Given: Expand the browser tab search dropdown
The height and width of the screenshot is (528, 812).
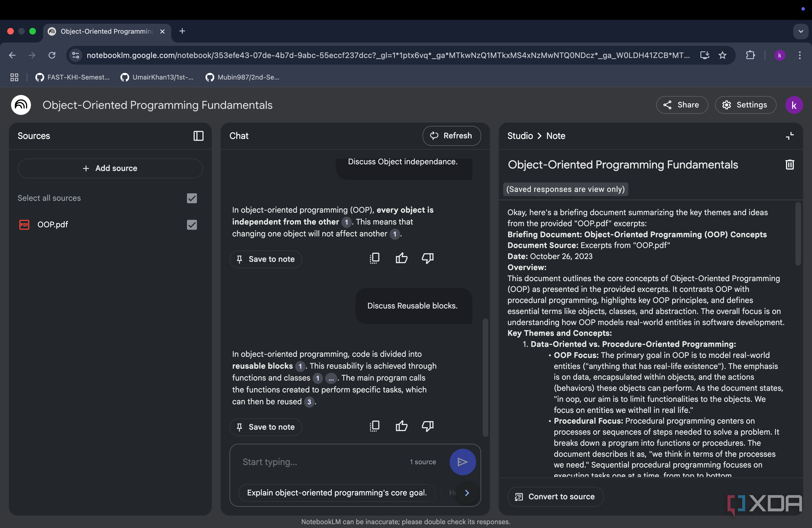Looking at the screenshot, I should coord(800,31).
